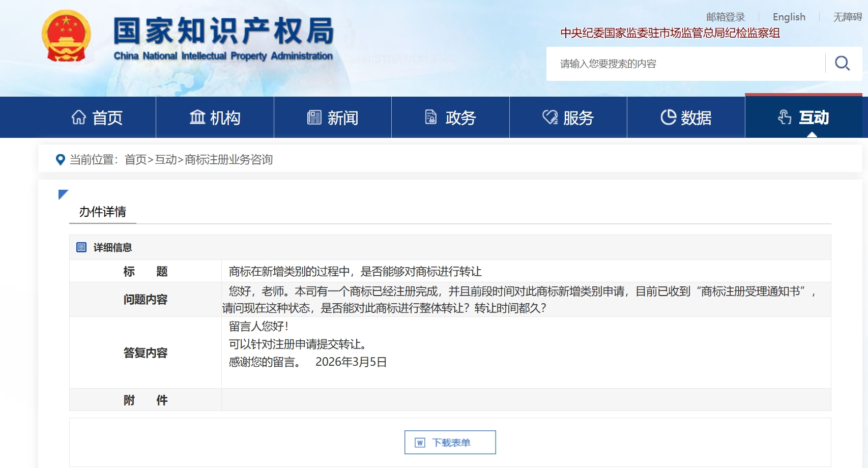Click the pie chart icon beside 数据
The image size is (868, 468).
point(668,118)
